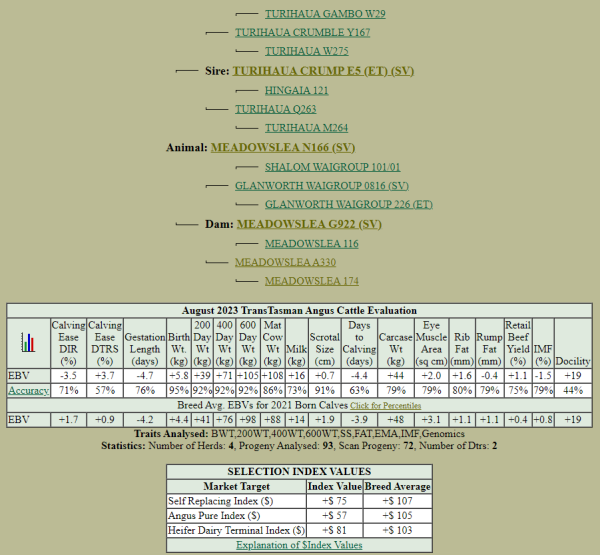Select the 44% Docility accuracy cell
This screenshot has height=555, width=600.
(573, 390)
